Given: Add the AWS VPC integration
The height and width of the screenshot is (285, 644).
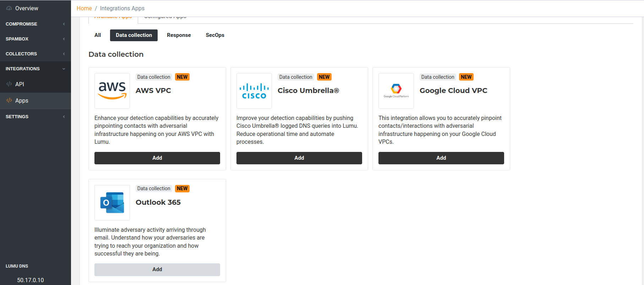Looking at the screenshot, I should [157, 158].
